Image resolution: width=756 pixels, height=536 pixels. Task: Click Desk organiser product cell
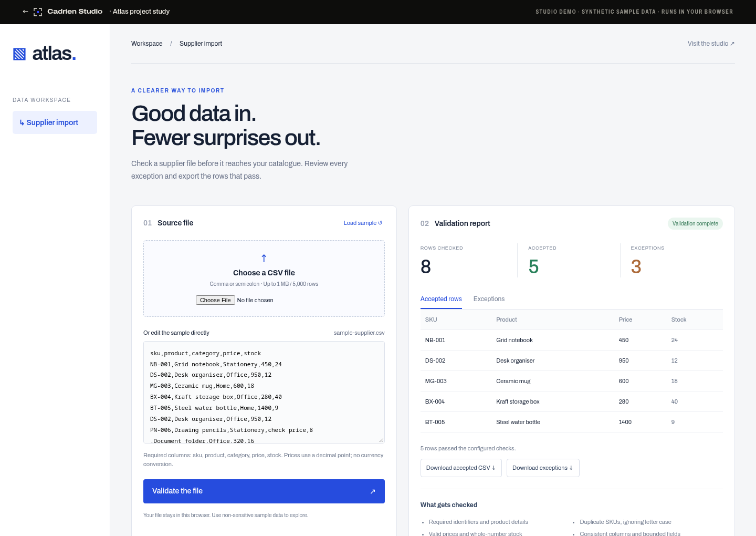[x=516, y=360]
